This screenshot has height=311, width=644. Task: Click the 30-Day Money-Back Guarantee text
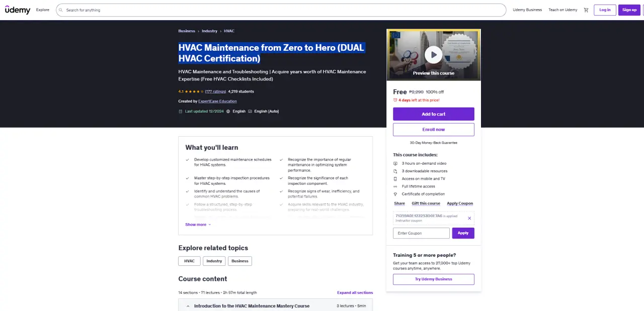pos(434,143)
